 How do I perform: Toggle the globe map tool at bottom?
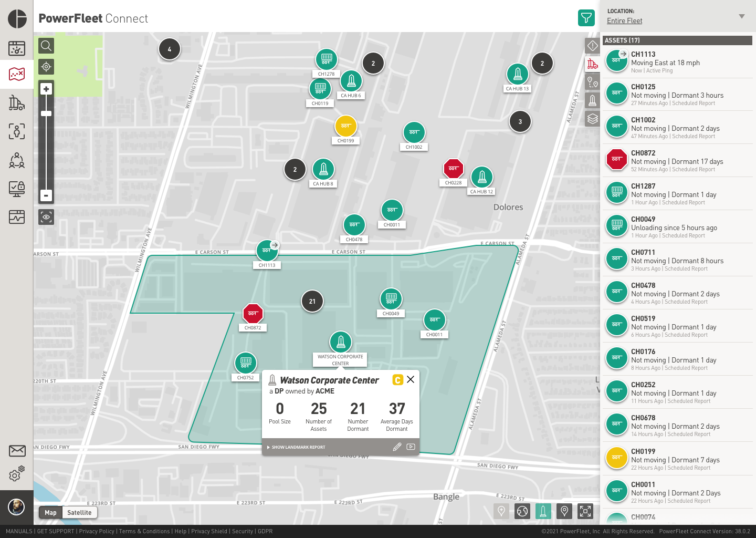(522, 511)
